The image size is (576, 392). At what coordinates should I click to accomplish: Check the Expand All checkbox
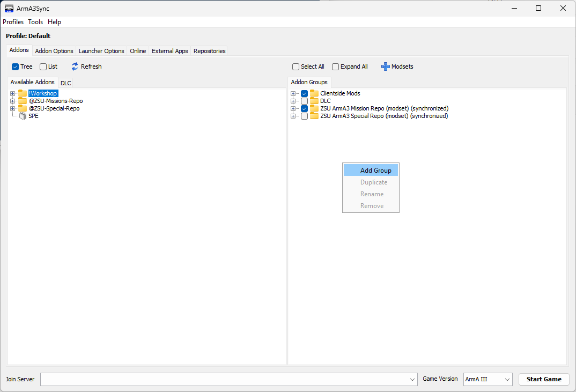[x=336, y=66]
